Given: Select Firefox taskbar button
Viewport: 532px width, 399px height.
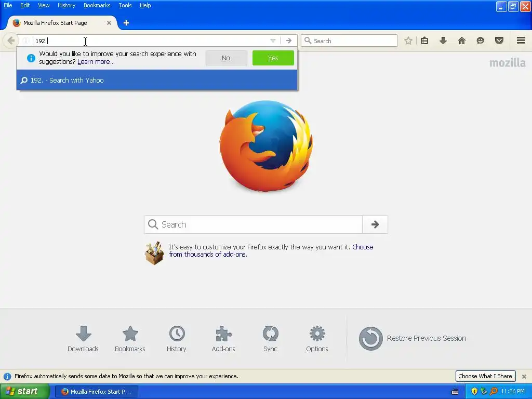Looking at the screenshot, I should [x=96, y=392].
